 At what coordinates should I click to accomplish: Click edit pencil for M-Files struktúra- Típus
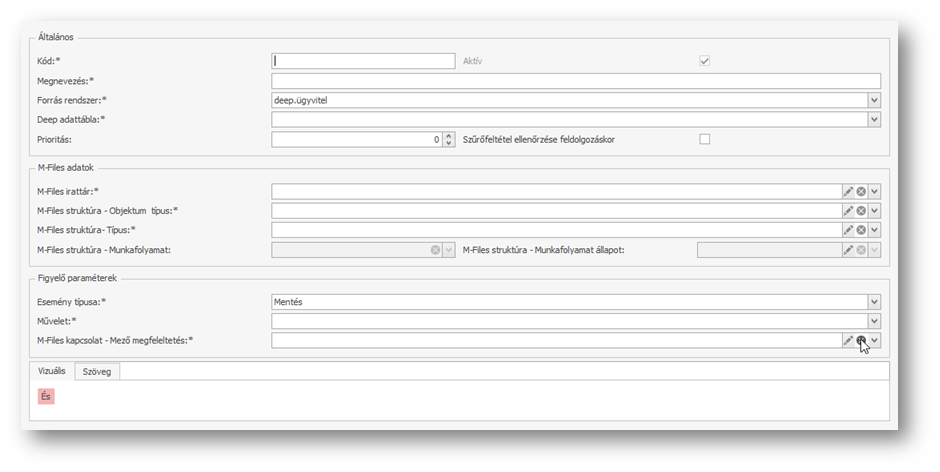click(847, 230)
